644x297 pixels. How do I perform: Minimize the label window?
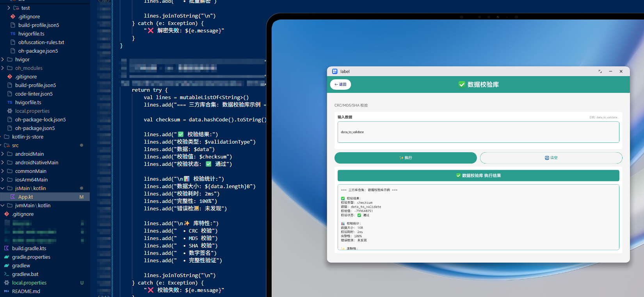pos(610,71)
